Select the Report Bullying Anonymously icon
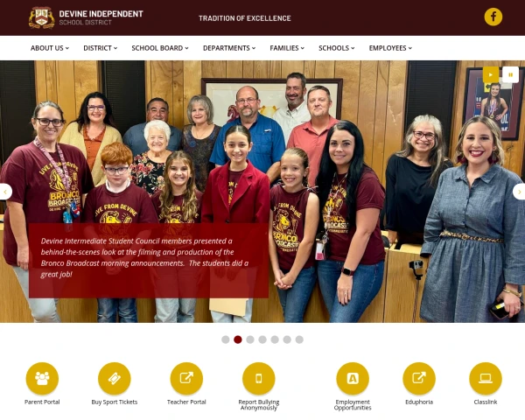Viewport: 525px width, 420px height. click(258, 378)
